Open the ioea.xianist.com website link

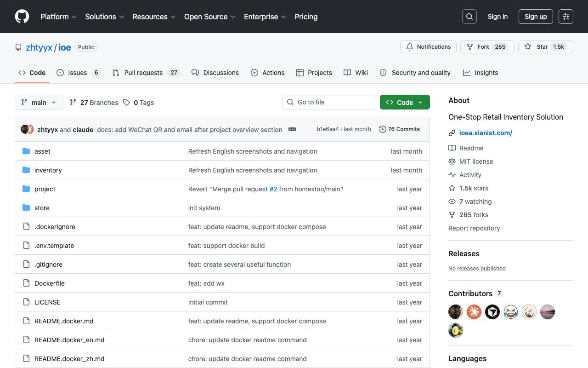pyautogui.click(x=486, y=133)
